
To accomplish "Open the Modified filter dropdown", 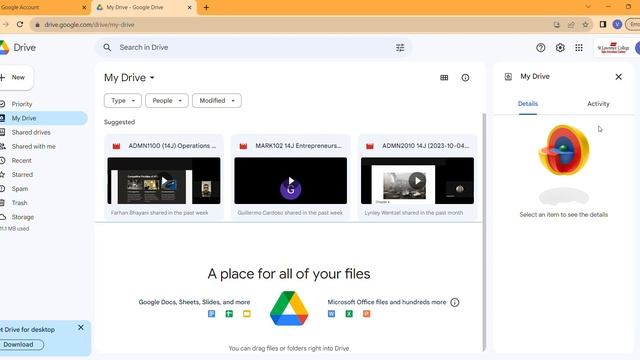I will [x=217, y=100].
